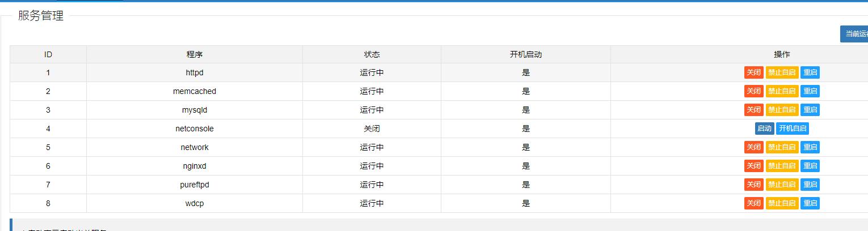Start netconsole with the 启动 button
The height and width of the screenshot is (231, 868).
point(764,129)
